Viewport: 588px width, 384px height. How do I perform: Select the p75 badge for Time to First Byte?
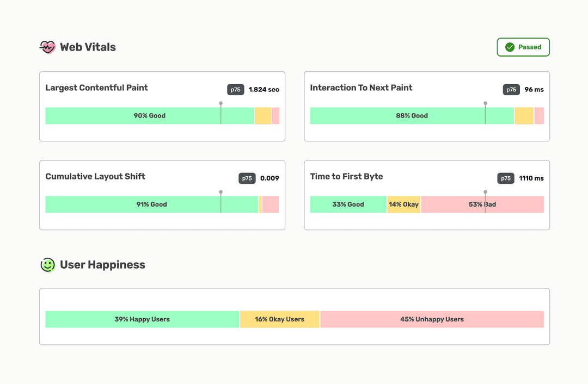click(x=505, y=178)
